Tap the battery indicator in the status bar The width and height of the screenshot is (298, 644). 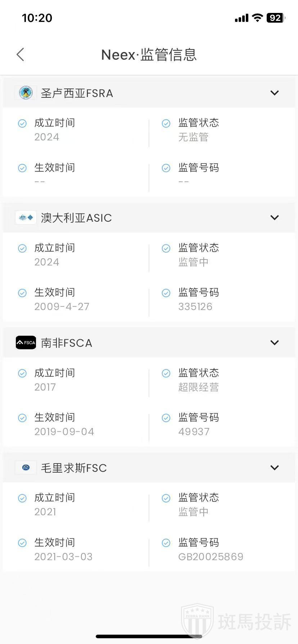pos(275,18)
